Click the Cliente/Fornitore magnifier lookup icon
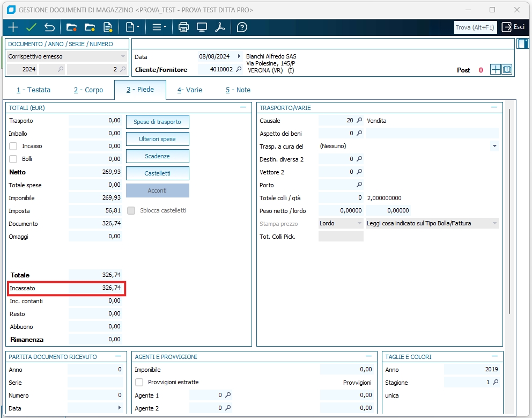 click(239, 69)
